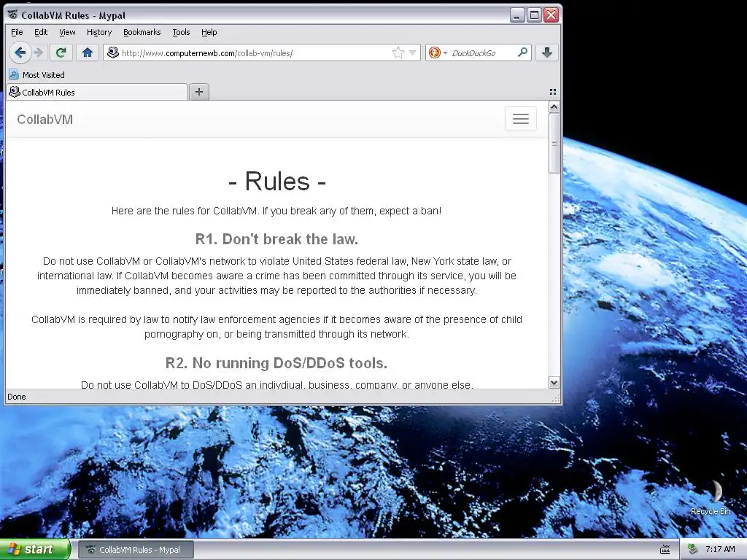Click the Mypal raccoon icon in the title bar
The width and height of the screenshot is (747, 560).
[x=13, y=15]
